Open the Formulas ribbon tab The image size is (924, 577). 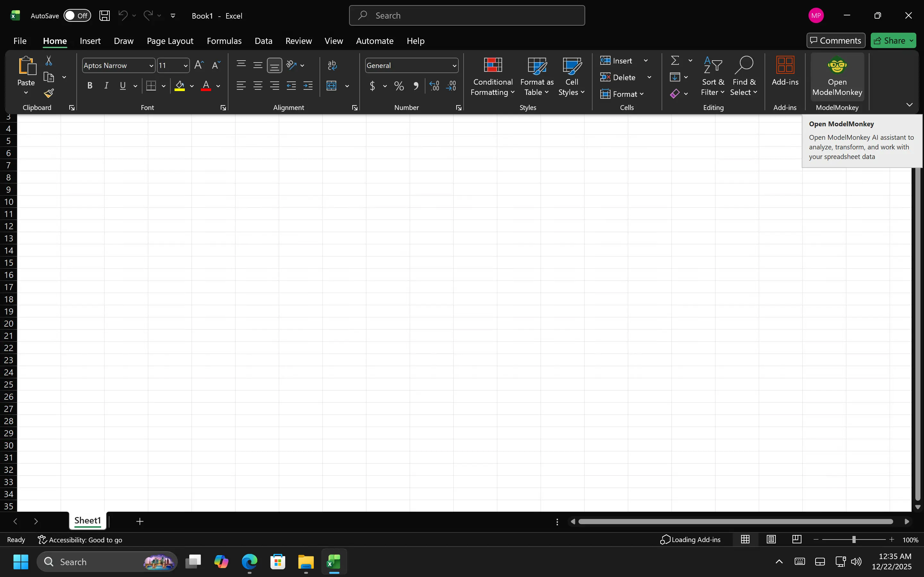(224, 41)
